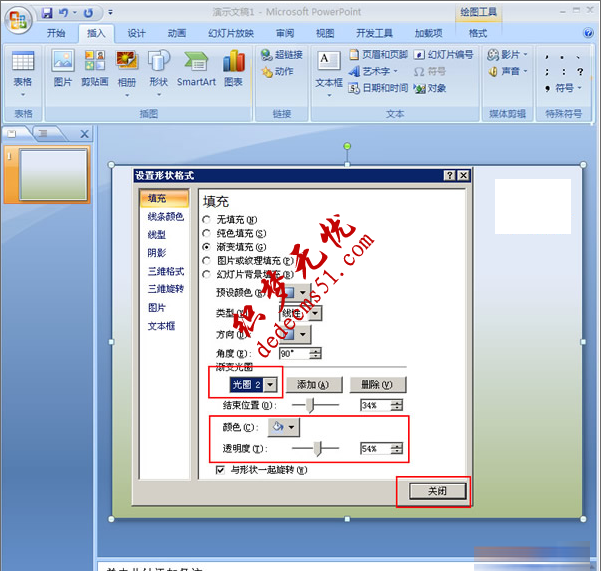The width and height of the screenshot is (601, 571).
Task: Click the 超链接 (Hyperlink) icon
Action: tap(281, 55)
